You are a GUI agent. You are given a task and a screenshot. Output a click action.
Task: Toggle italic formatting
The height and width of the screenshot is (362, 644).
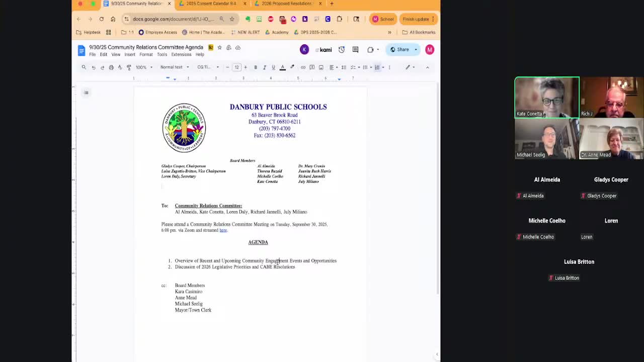[264, 67]
